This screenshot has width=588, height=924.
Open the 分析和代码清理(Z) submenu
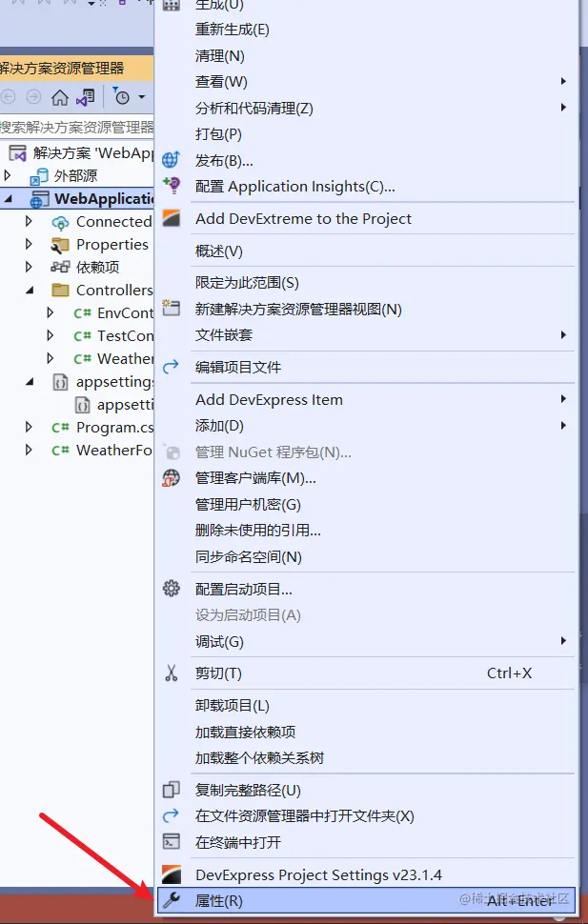pos(366,109)
